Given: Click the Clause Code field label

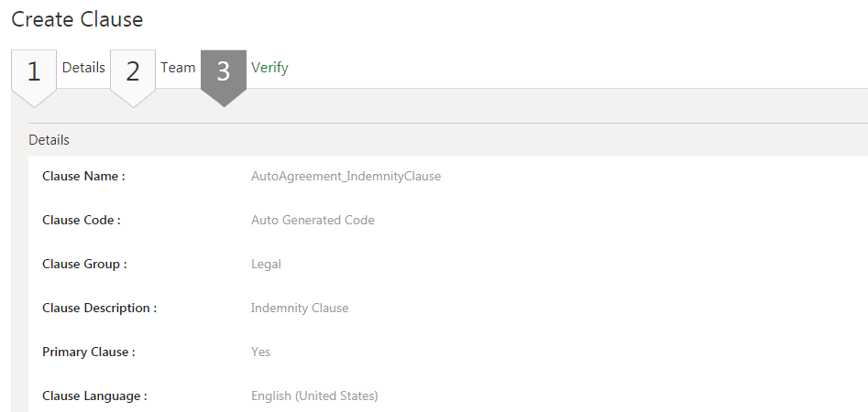Looking at the screenshot, I should click(82, 220).
